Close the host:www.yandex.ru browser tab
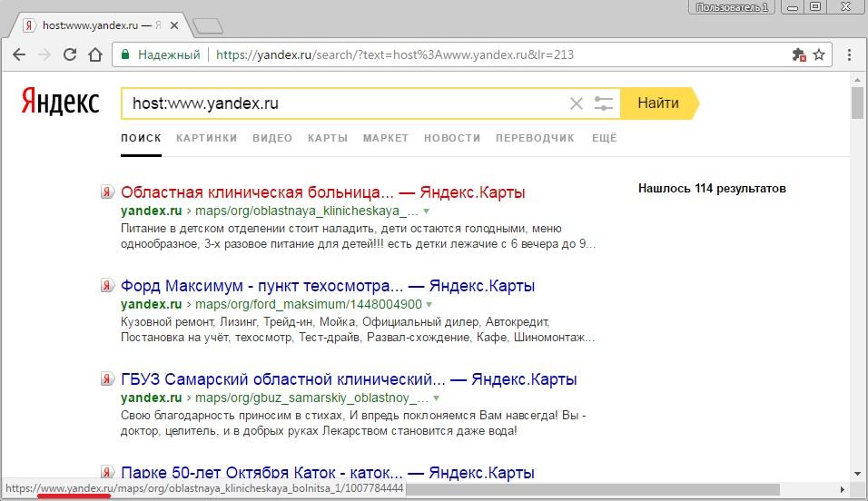Image resolution: width=868 pixels, height=501 pixels. (173, 25)
